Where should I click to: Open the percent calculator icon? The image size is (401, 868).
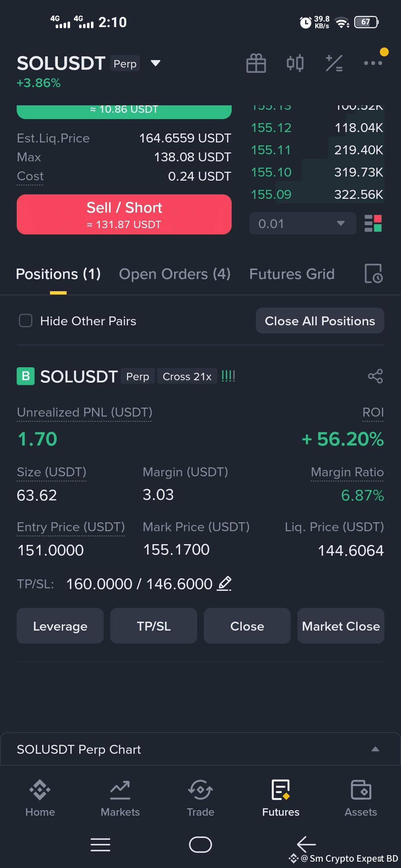click(334, 63)
